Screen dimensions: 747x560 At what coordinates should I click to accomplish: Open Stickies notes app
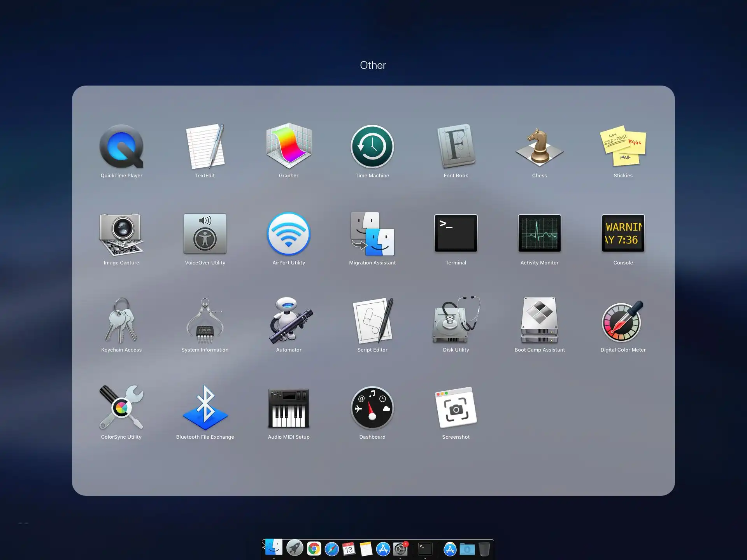pyautogui.click(x=623, y=147)
